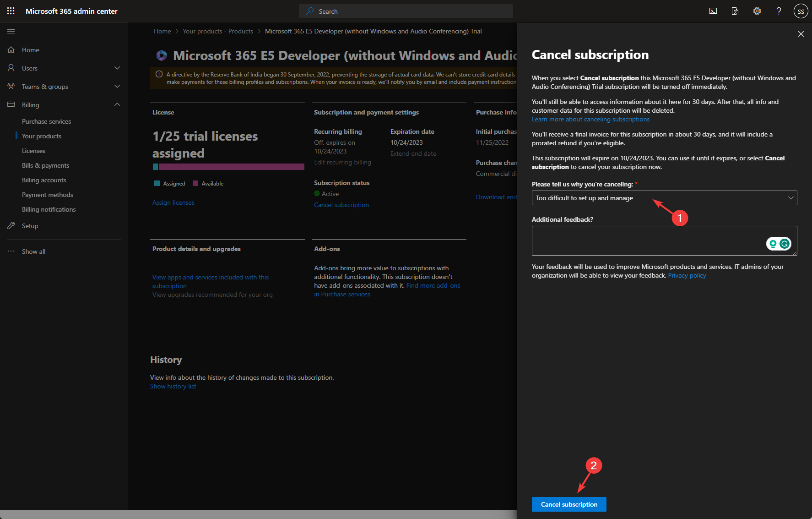Click the Users person icon in sidebar
The width and height of the screenshot is (812, 519).
11,68
